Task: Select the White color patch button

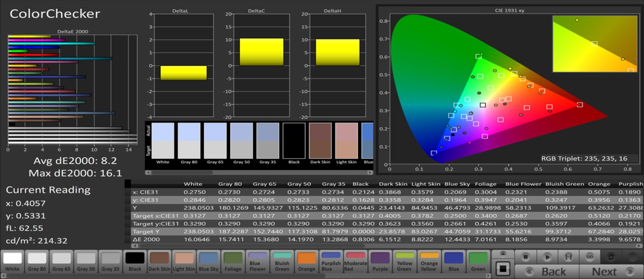Action: pos(12,261)
